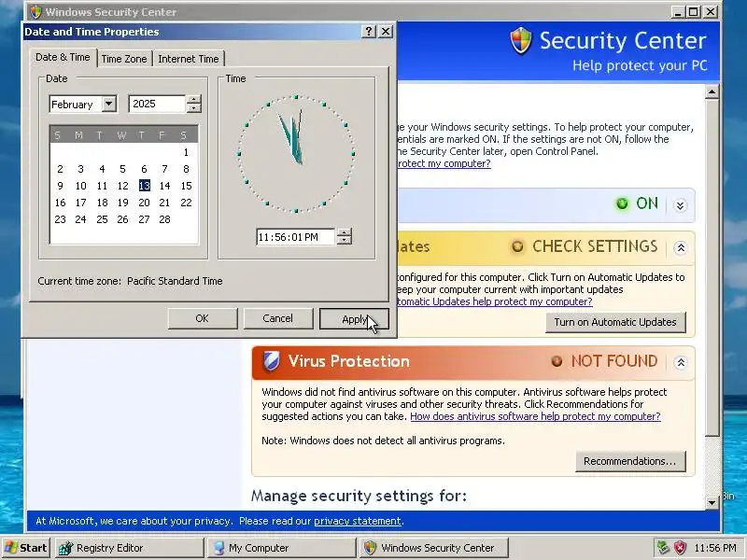Click the Virus Protection shield icon

[x=271, y=361]
